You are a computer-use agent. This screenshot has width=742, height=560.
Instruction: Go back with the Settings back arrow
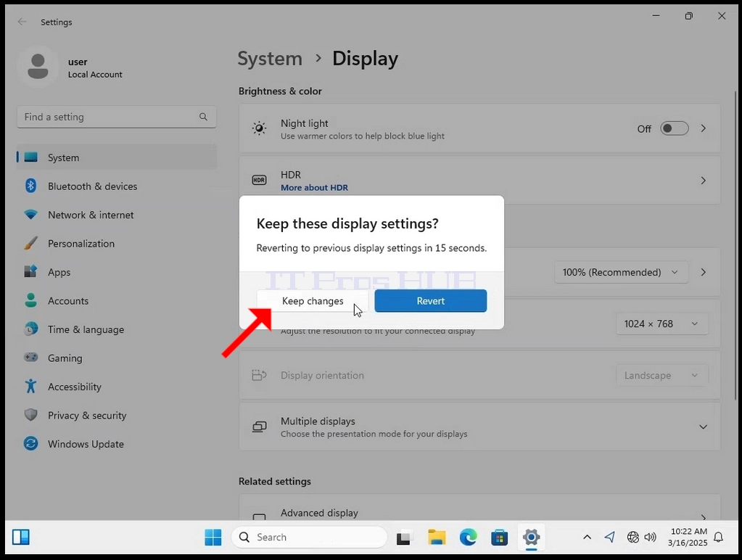22,22
